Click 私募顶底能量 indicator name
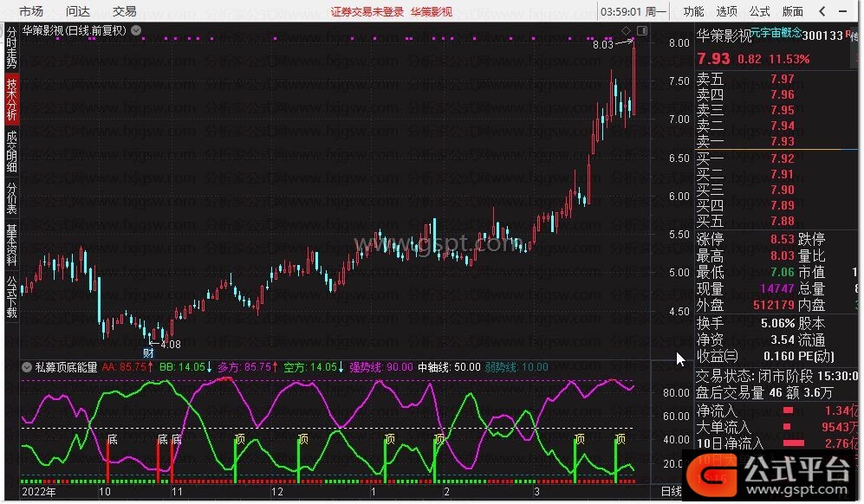864x504 pixels. (x=66, y=367)
